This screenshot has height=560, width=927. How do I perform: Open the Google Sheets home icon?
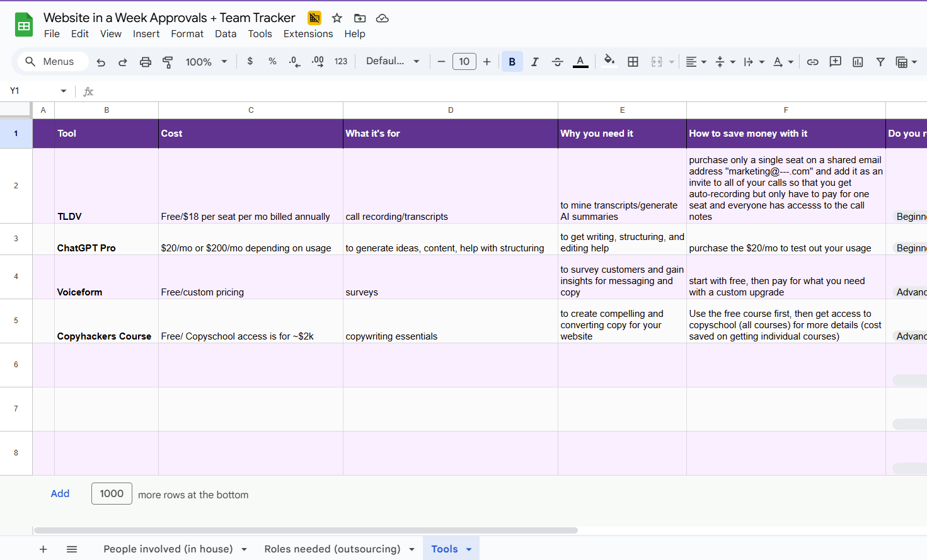coord(24,25)
